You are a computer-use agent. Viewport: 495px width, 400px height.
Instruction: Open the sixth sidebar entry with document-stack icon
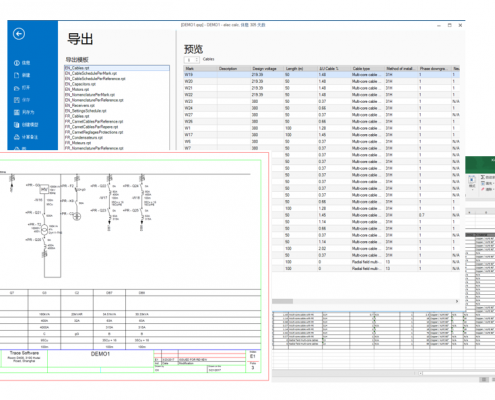click(26, 125)
